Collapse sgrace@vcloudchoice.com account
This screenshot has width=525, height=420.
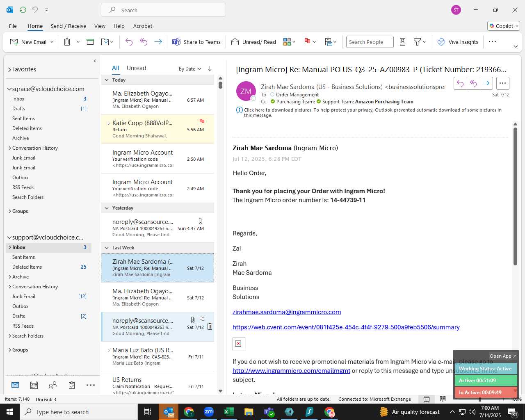click(x=9, y=89)
